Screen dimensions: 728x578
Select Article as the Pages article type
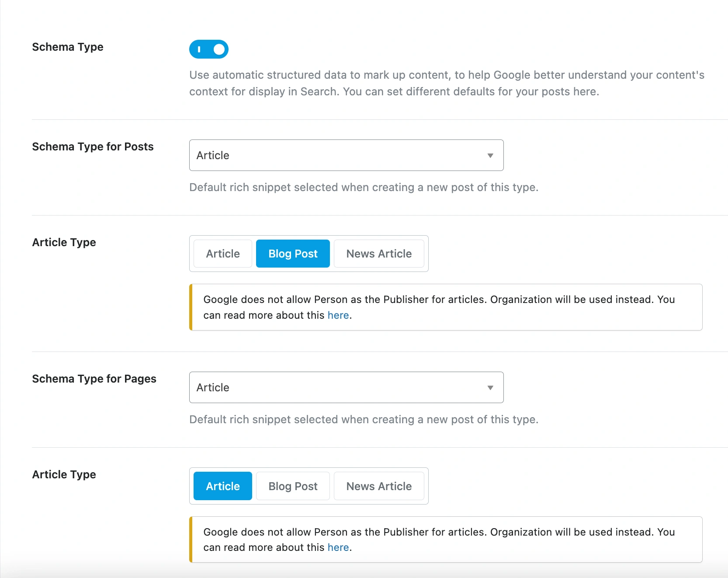pos(223,486)
